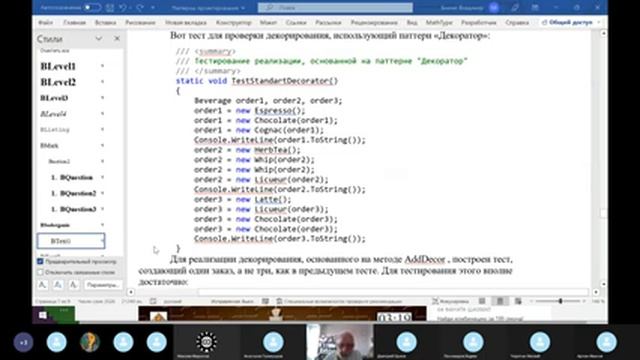Screen dimensions: 640x360
Task: Open the MathType ribbon tab
Action: pos(439,22)
